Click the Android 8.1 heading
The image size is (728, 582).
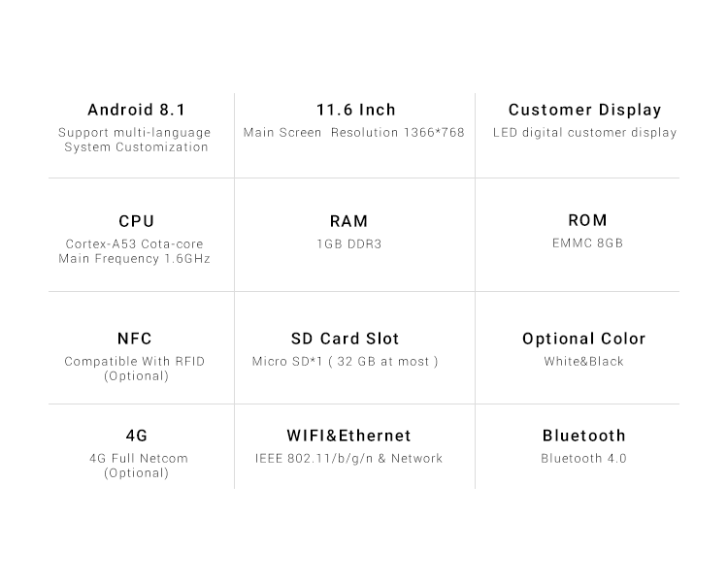click(137, 110)
